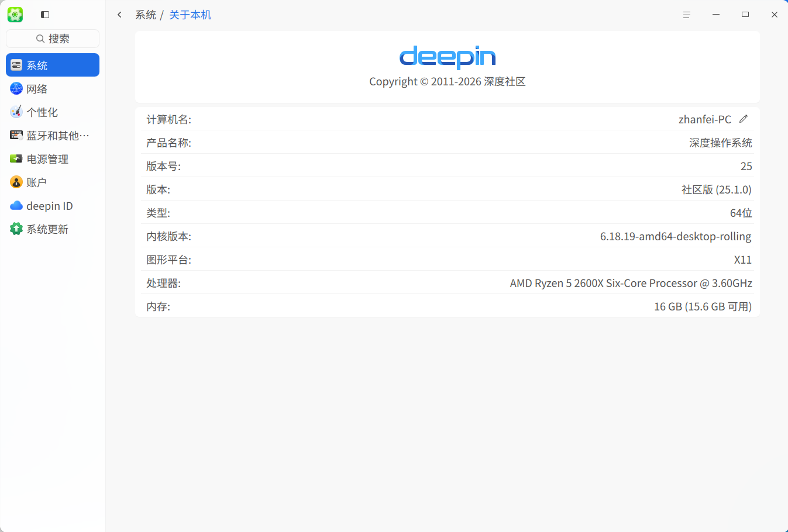This screenshot has width=788, height=532.
Task: Click the 社区版 (25.1.0) value
Action: click(x=717, y=189)
